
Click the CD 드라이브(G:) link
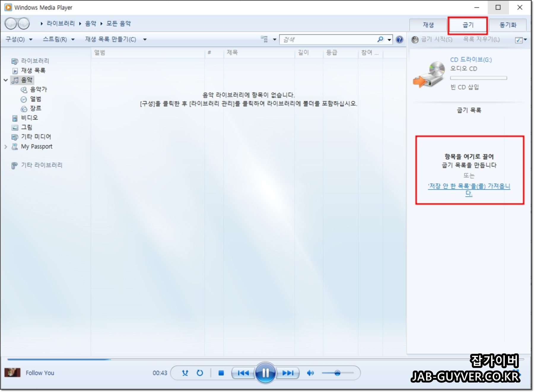(471, 60)
